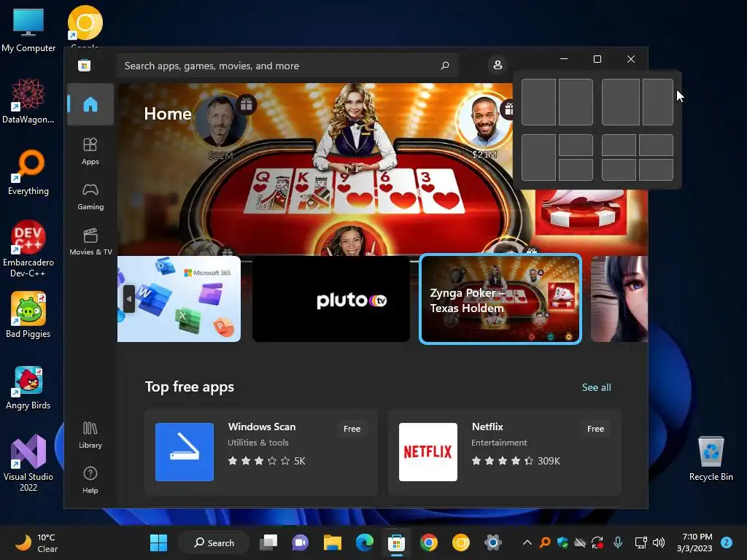Open Home in the Store sidebar
This screenshot has height=560, width=747.
90,104
